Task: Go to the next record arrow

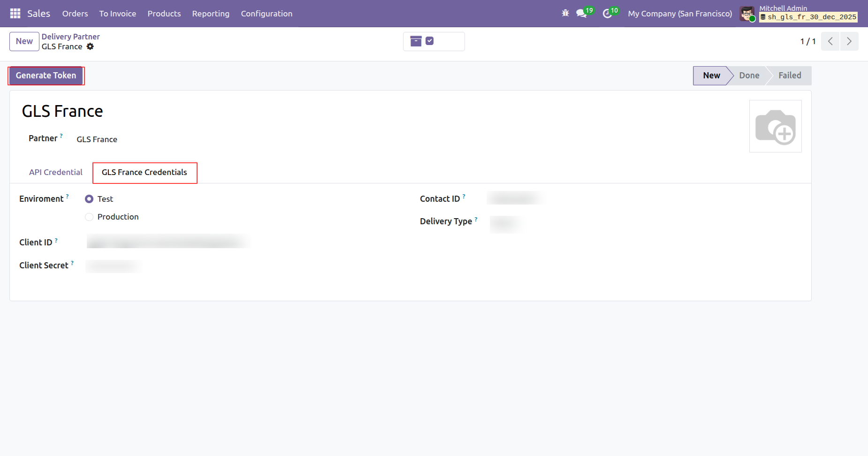Action: (849, 41)
